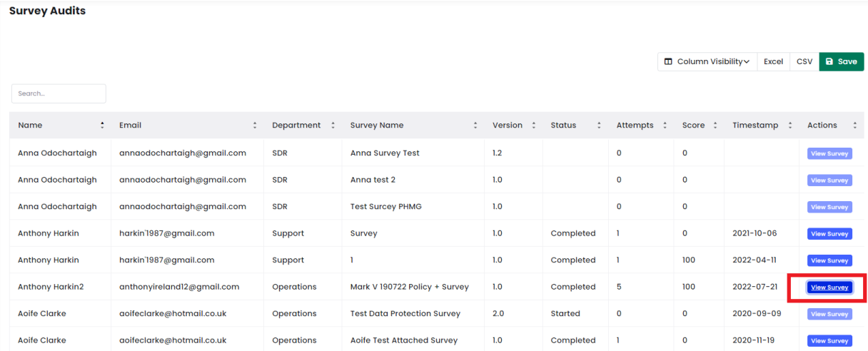The image size is (868, 351).
Task: Sort table by Name column arrows
Action: tap(102, 126)
